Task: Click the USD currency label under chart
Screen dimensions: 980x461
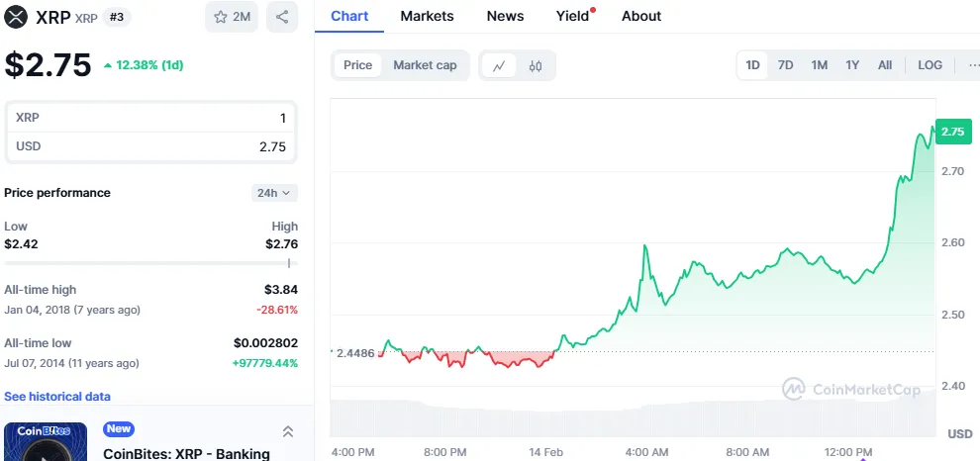Action: pos(960,433)
